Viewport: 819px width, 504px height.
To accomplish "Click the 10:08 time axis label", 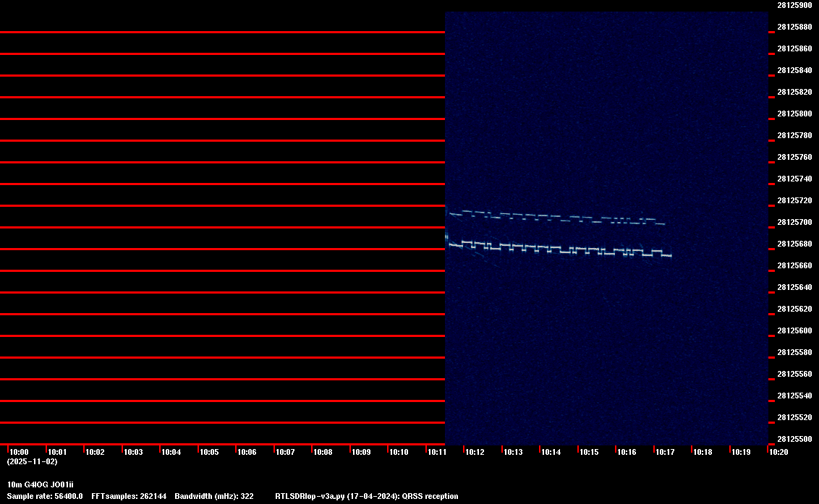I will click(x=323, y=452).
